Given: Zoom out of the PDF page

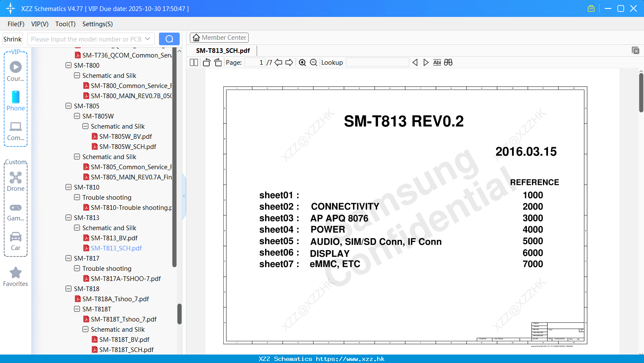Looking at the screenshot, I should [x=313, y=62].
